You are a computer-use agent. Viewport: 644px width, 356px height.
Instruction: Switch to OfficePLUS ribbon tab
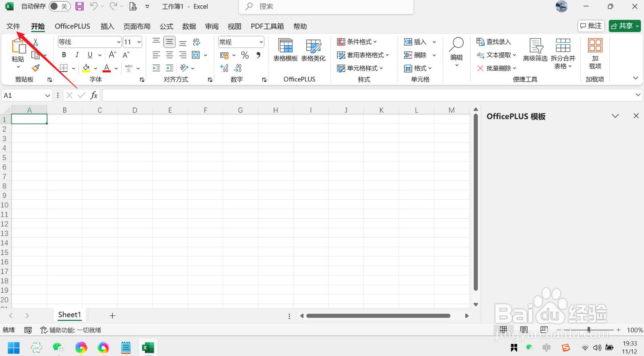[x=72, y=26]
